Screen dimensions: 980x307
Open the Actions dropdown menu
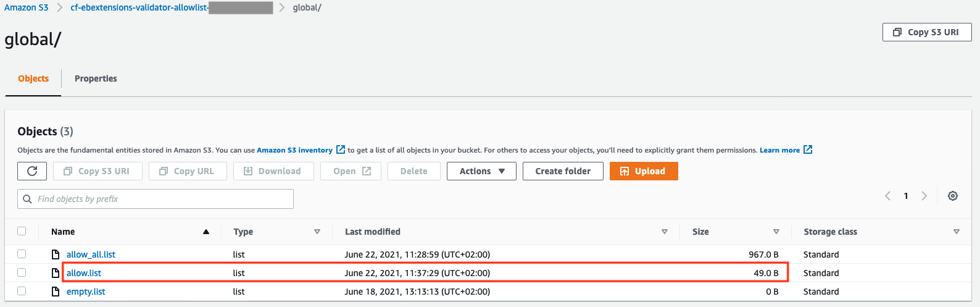(x=482, y=171)
